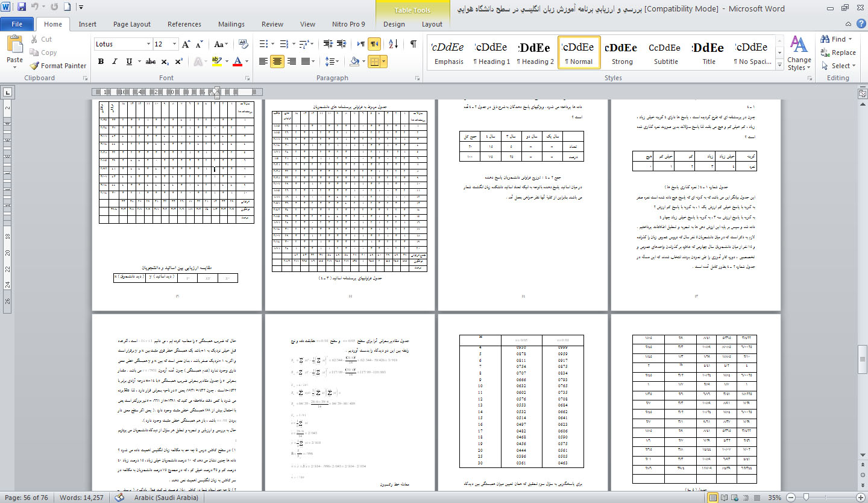
Task: Toggle Show/Hide paragraph marks
Action: click(414, 44)
